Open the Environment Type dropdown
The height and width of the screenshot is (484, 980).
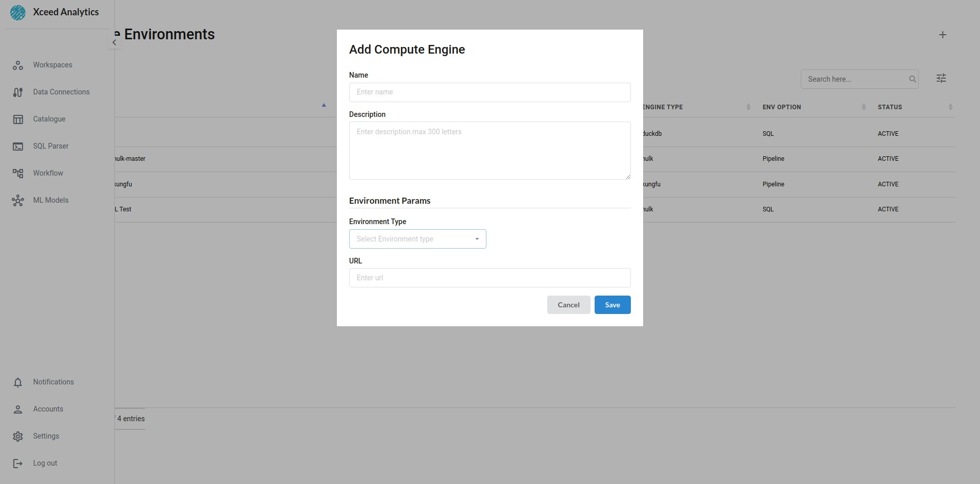418,239
